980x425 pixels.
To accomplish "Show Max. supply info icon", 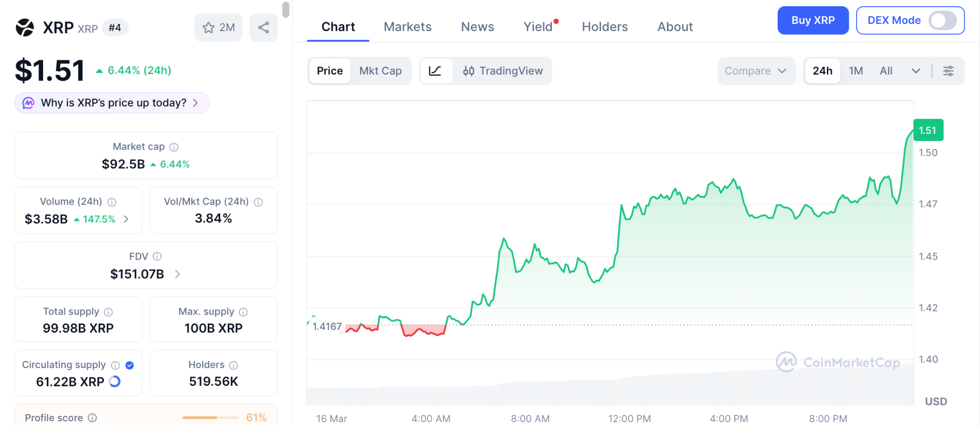I will (x=244, y=312).
